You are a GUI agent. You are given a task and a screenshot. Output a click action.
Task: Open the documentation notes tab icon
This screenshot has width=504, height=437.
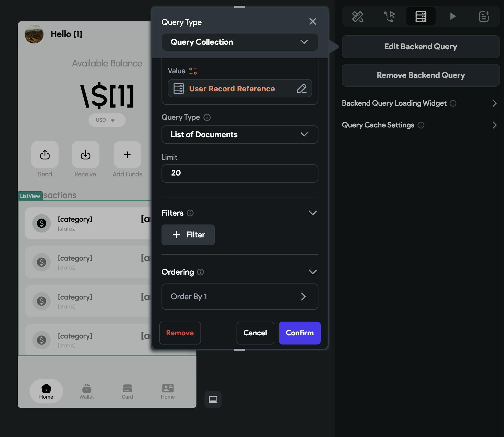pos(484,16)
